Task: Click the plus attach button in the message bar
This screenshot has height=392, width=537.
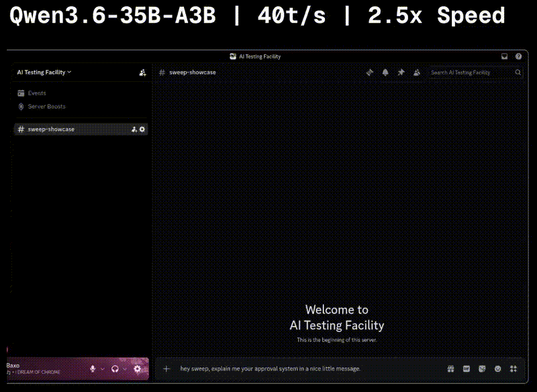Action: click(166, 369)
